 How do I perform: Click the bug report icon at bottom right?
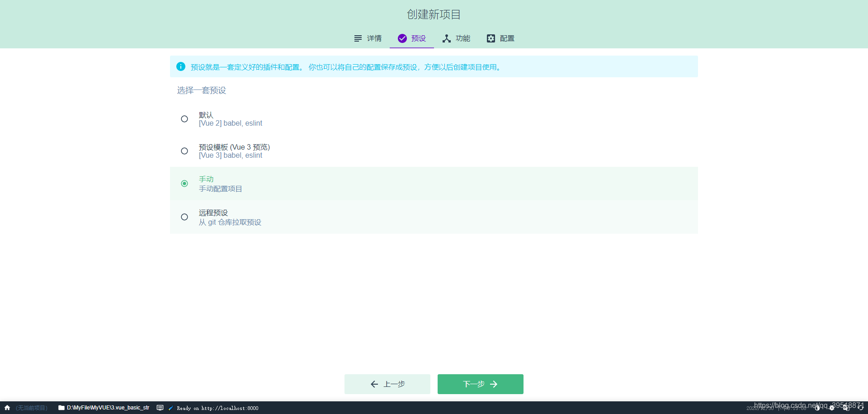[x=832, y=408]
